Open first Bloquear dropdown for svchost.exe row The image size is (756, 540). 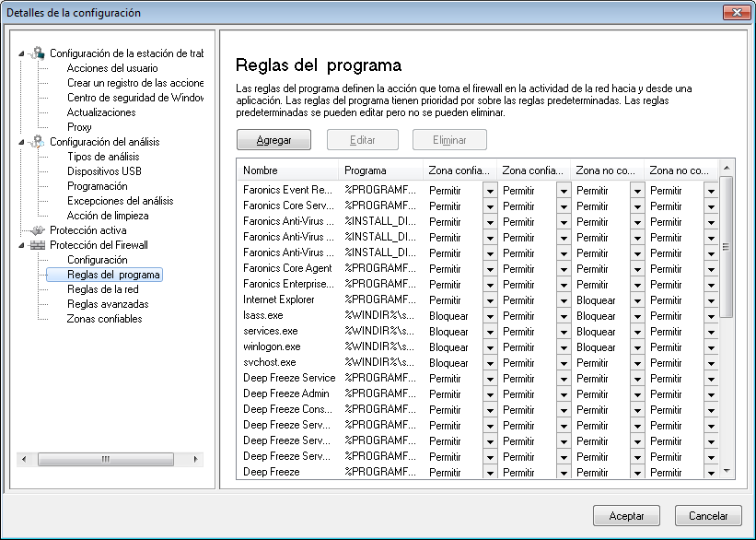click(490, 363)
